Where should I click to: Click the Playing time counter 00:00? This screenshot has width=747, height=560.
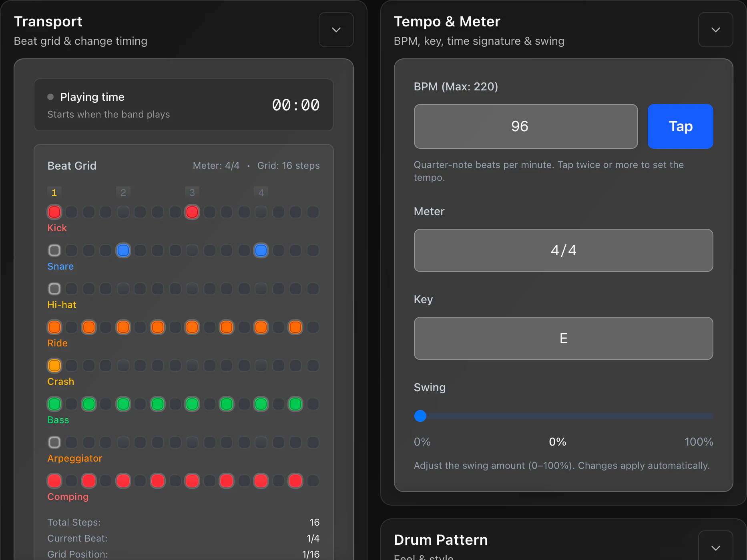[296, 105]
